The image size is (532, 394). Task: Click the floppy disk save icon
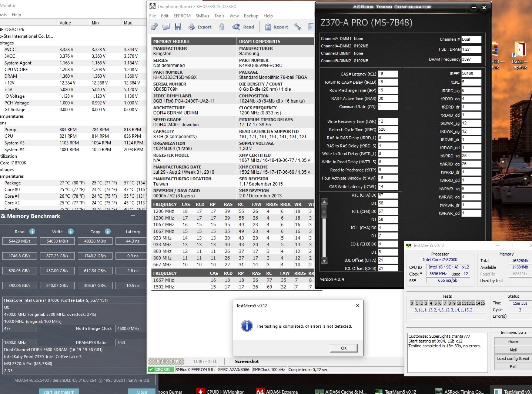point(178,27)
